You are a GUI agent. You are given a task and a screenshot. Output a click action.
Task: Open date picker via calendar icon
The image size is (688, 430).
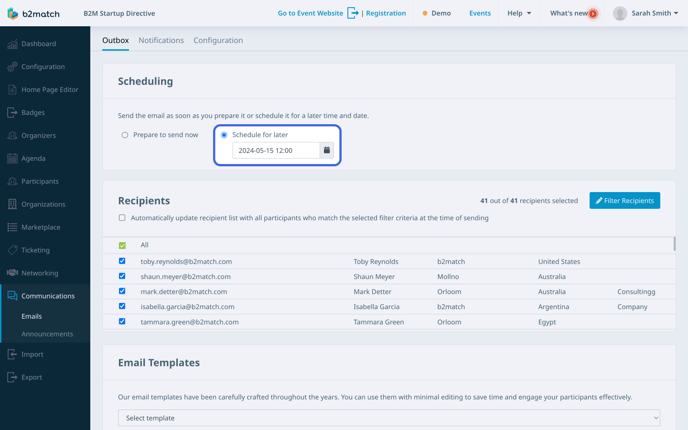pyautogui.click(x=326, y=150)
